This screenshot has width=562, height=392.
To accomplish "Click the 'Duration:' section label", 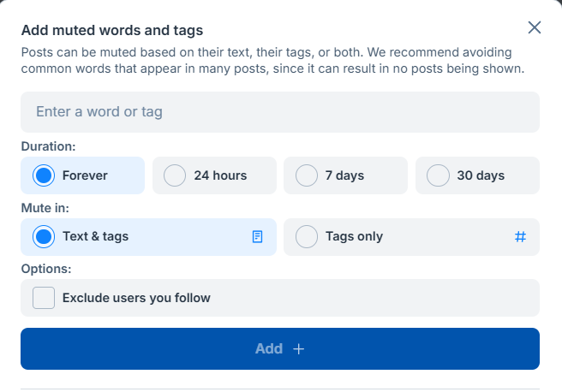I will point(48,146).
